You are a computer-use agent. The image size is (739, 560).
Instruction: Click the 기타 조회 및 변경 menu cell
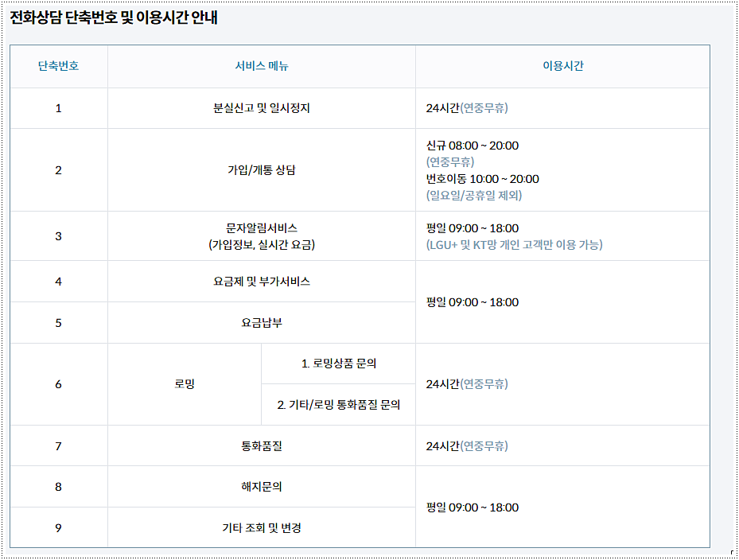click(x=262, y=527)
